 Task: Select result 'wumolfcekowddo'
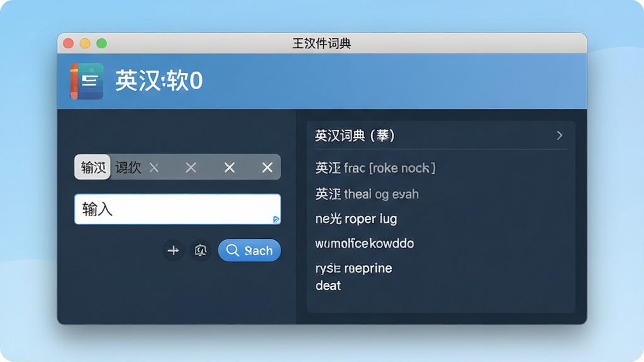[364, 243]
